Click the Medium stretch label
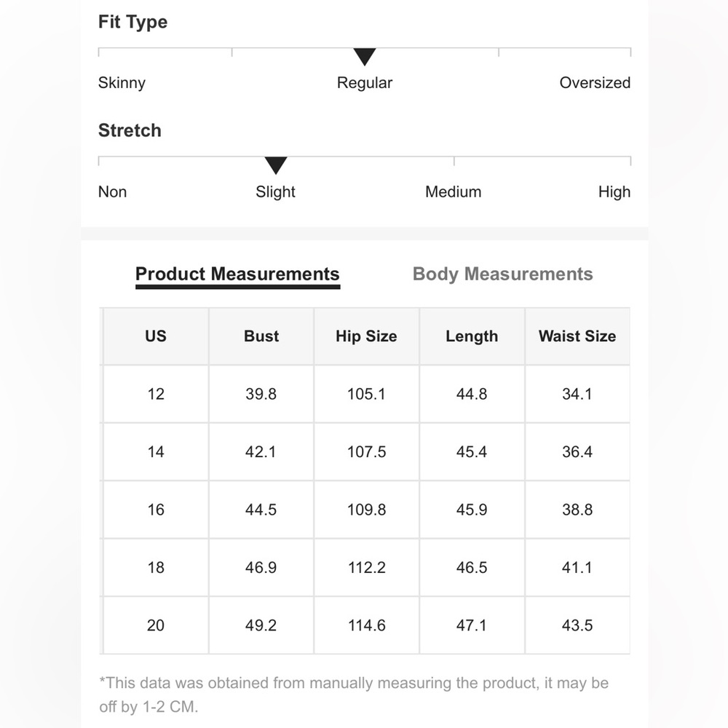Screen dimensions: 728x728 [453, 191]
